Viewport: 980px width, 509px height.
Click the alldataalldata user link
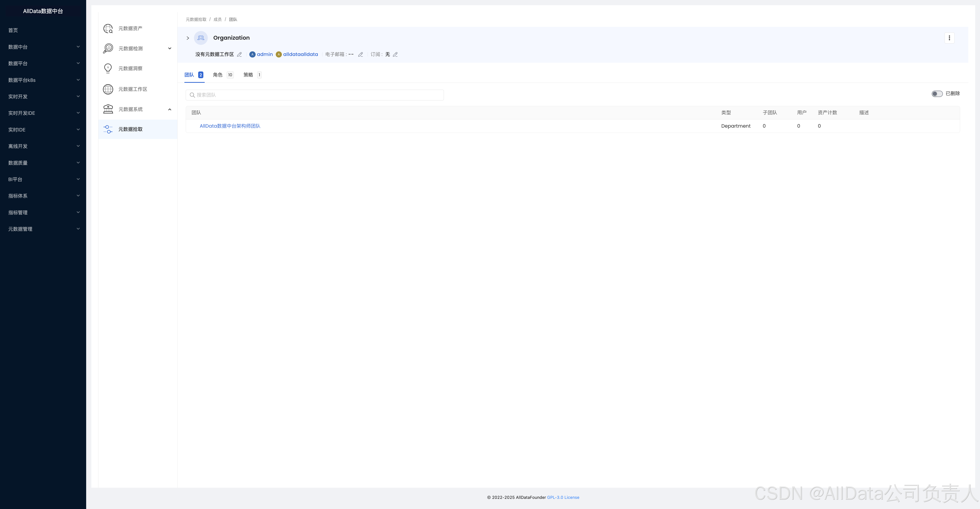[300, 54]
